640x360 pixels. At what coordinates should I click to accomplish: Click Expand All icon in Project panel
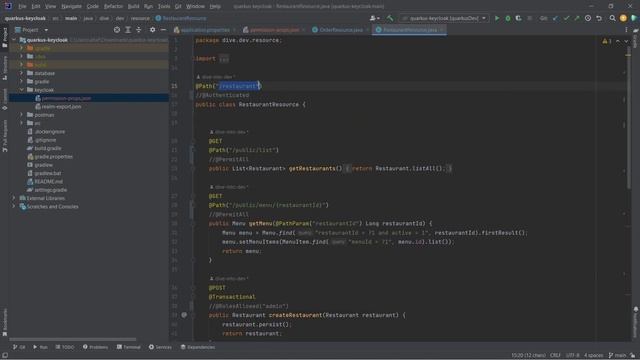click(128, 30)
